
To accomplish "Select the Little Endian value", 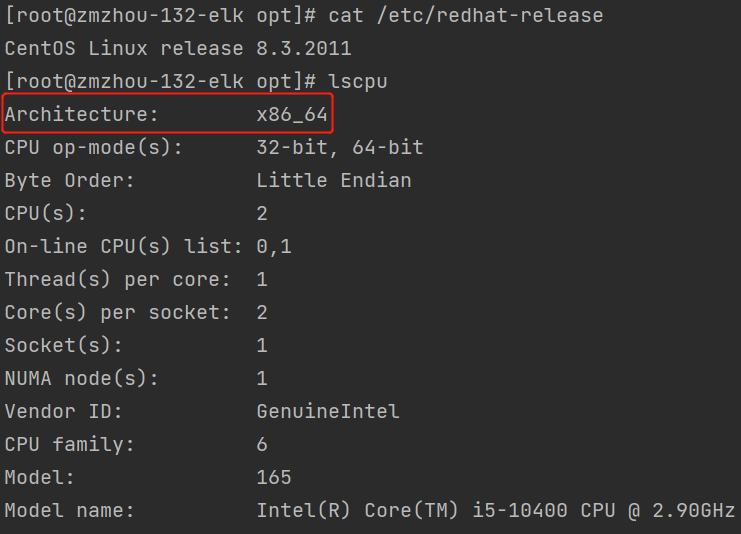I will click(334, 181).
